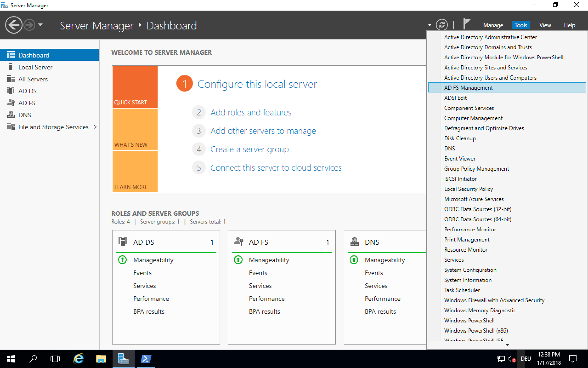Open PowerShell from the taskbar
The image size is (588, 368).
click(x=146, y=359)
